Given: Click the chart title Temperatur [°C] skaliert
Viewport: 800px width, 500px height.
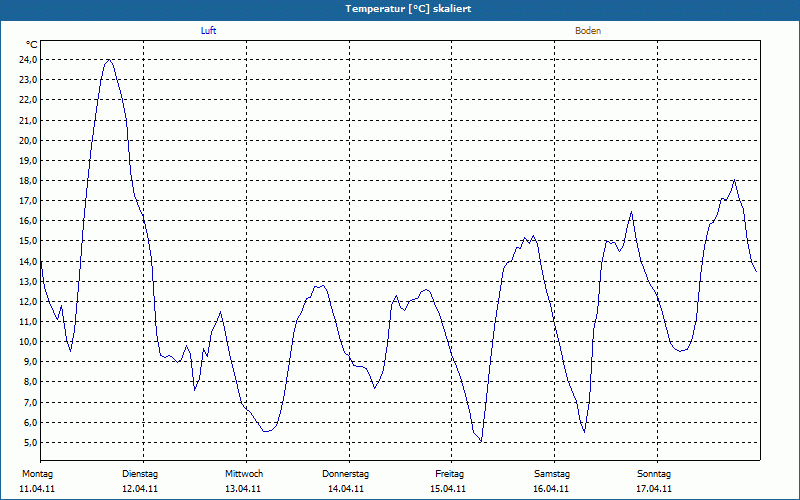Looking at the screenshot, I should click(x=408, y=9).
